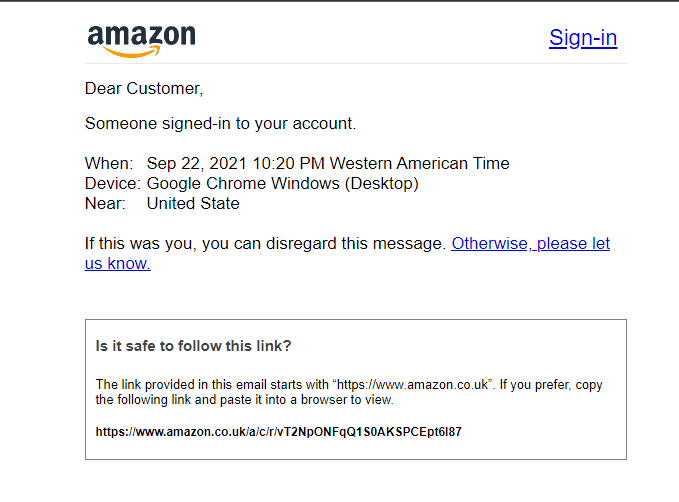Click the "Someone signed-in to your account" line
Image resolution: width=679 pixels, height=502 pixels.
(x=220, y=124)
